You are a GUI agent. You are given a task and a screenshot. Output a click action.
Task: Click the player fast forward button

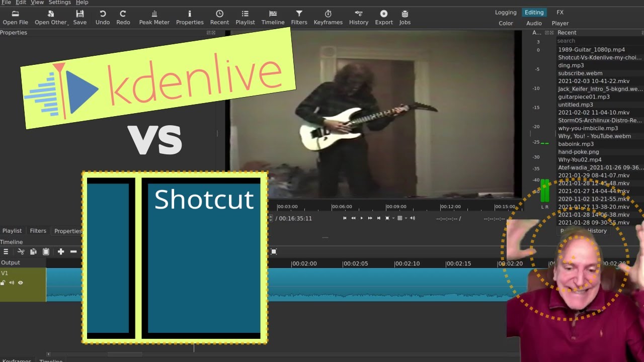pos(370,218)
